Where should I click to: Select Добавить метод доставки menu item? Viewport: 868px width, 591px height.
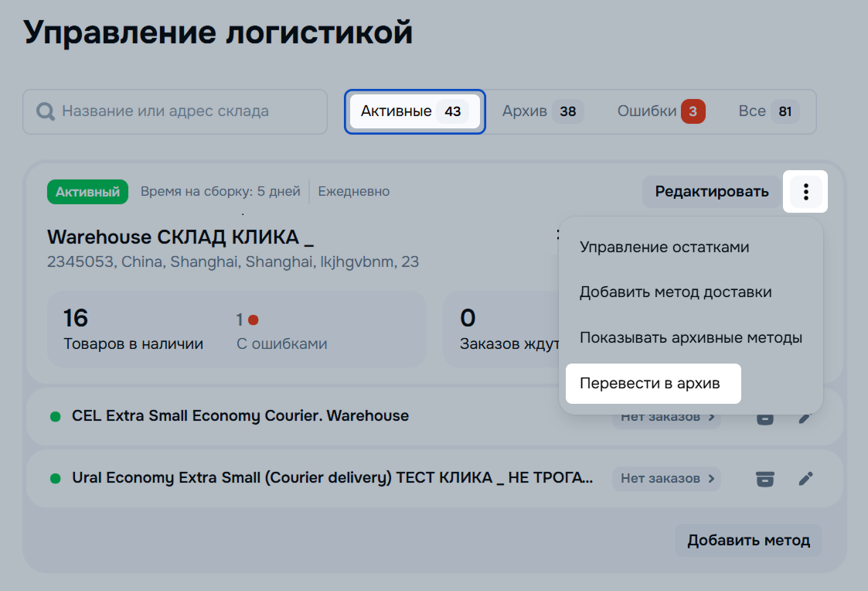point(675,292)
